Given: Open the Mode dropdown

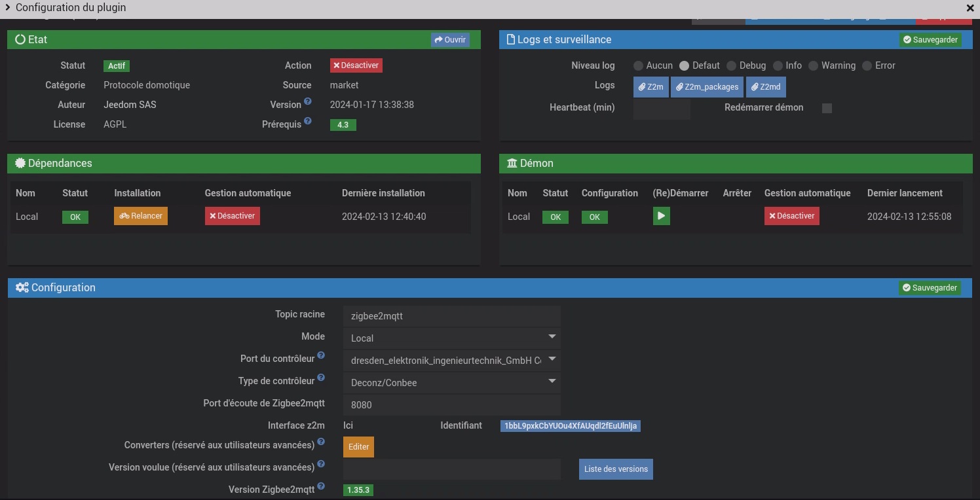Looking at the screenshot, I should tap(452, 338).
